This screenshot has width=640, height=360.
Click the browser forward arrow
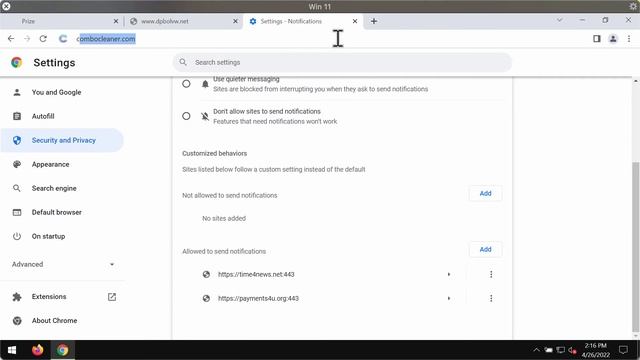click(27, 39)
